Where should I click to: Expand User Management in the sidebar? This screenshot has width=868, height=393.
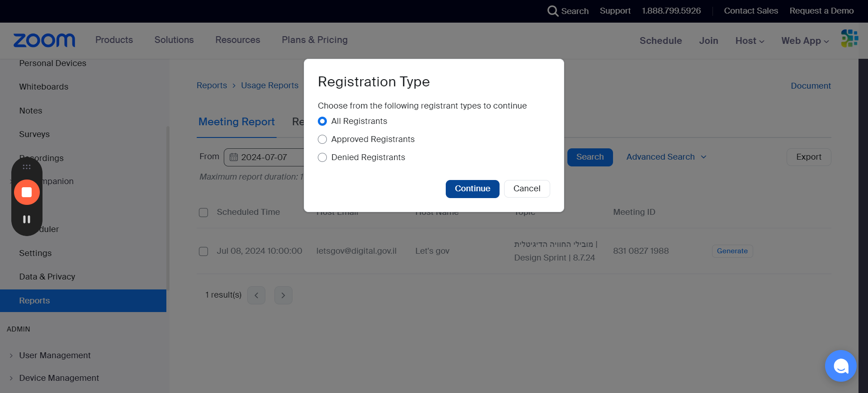[x=55, y=355]
